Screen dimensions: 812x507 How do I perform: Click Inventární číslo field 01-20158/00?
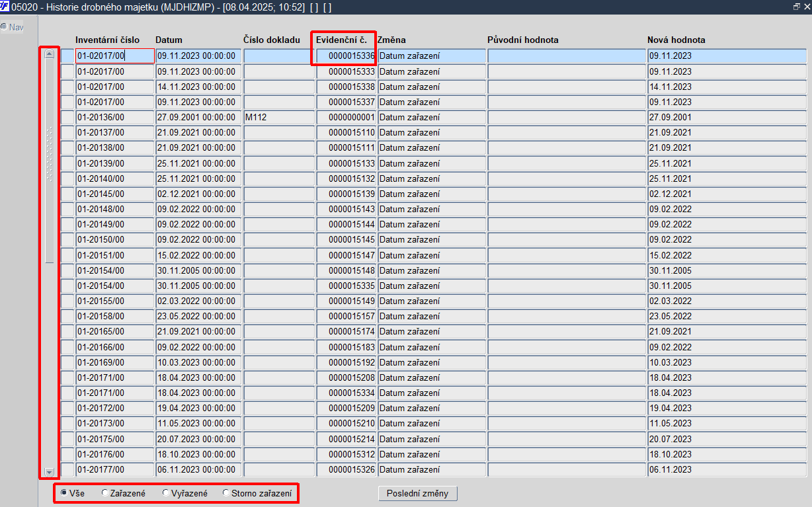[115, 316]
